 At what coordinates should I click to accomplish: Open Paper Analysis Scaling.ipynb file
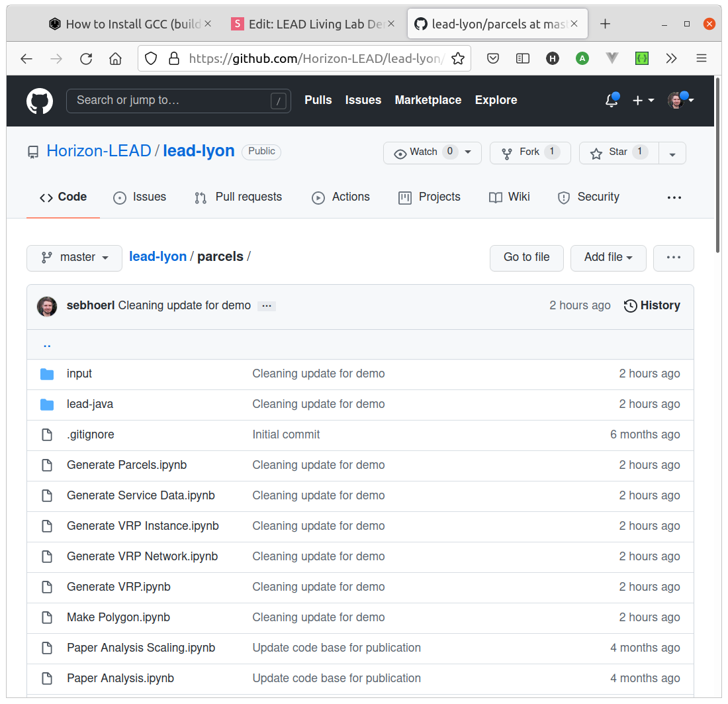141,648
